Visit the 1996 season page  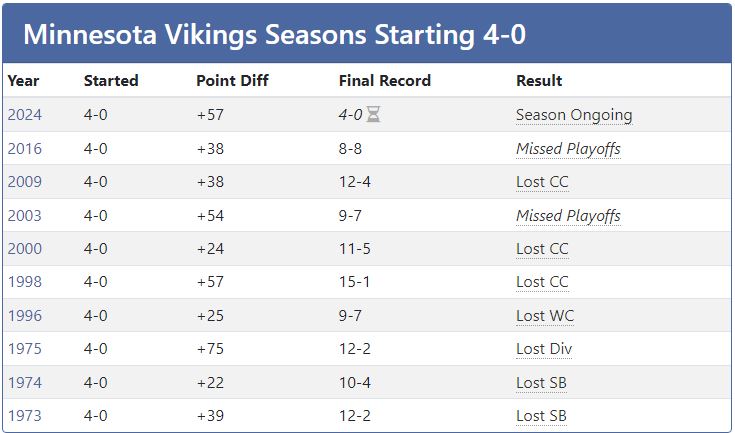(25, 316)
